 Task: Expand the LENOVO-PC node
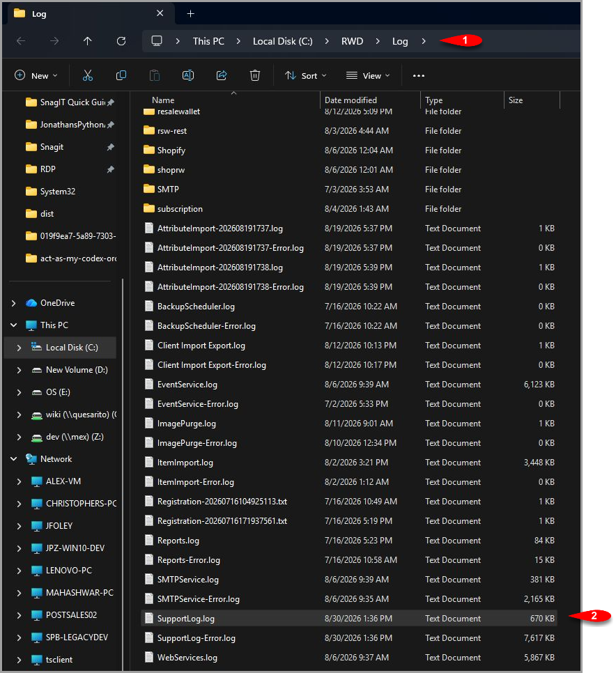tap(19, 571)
